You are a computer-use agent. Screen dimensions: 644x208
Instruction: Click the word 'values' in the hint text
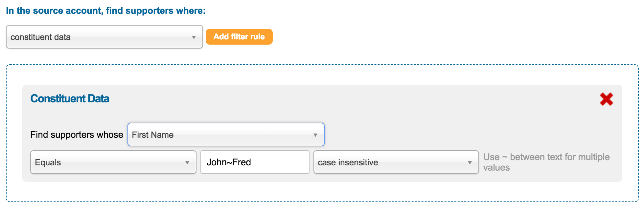tap(496, 168)
